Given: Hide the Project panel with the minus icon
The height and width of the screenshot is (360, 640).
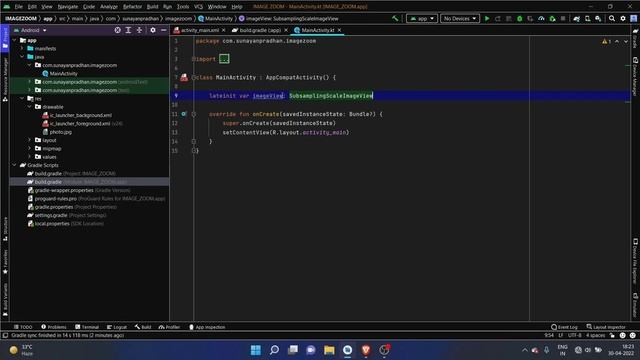Looking at the screenshot, I should tap(164, 30).
